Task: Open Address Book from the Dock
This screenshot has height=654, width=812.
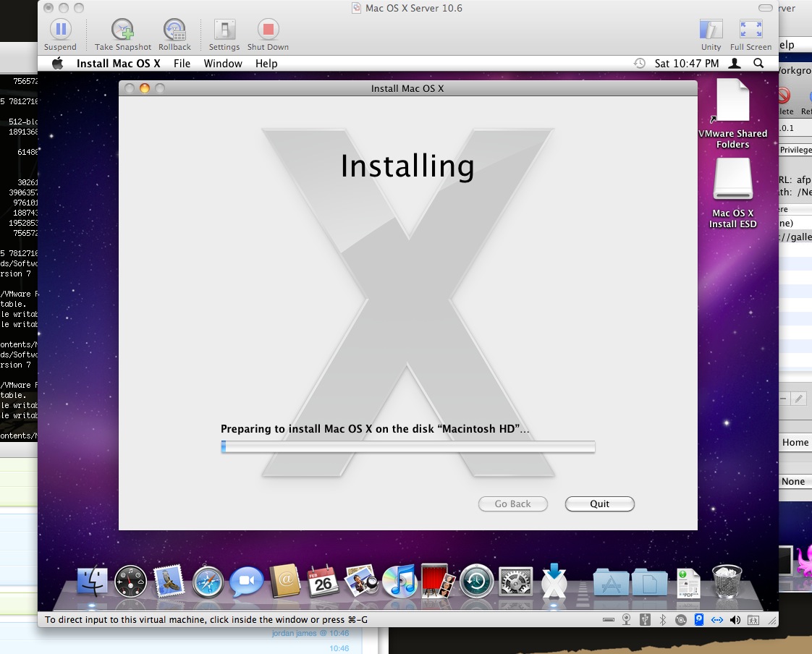Action: click(x=285, y=581)
